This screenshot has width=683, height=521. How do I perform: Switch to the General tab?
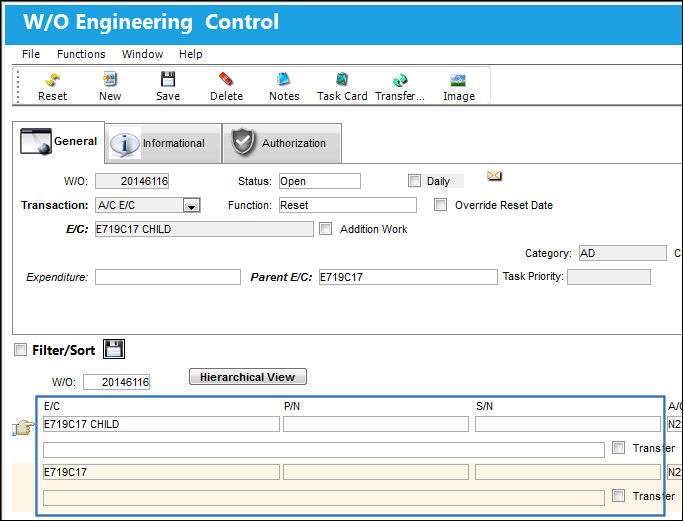point(58,142)
